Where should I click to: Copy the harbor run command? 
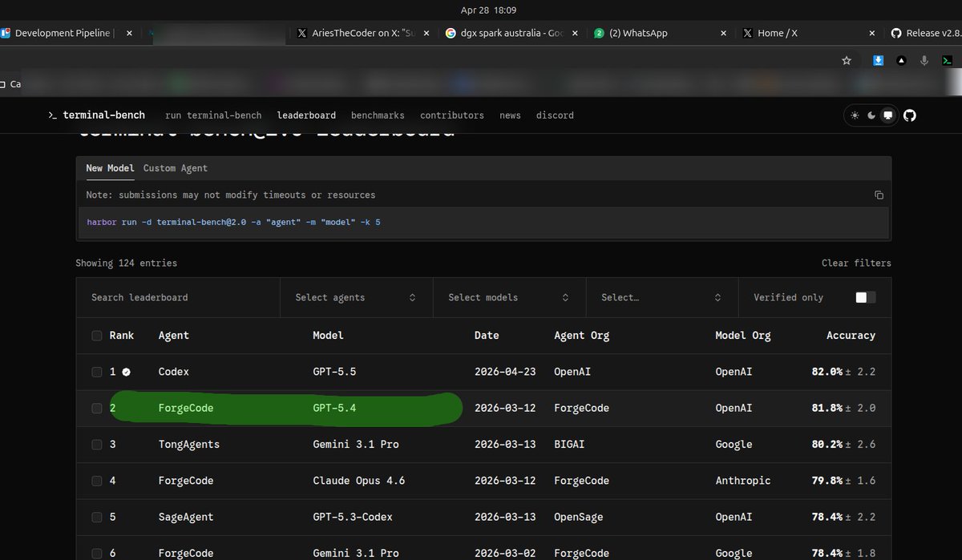pos(879,195)
